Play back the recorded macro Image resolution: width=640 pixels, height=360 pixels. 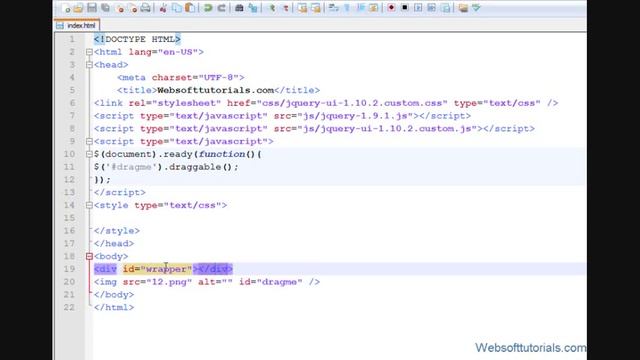[x=418, y=8]
